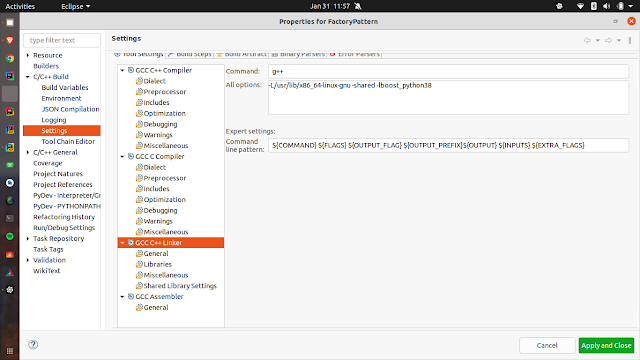Click the type filter text field
Screen dimensions: 640x360
pyautogui.click(x=62, y=40)
